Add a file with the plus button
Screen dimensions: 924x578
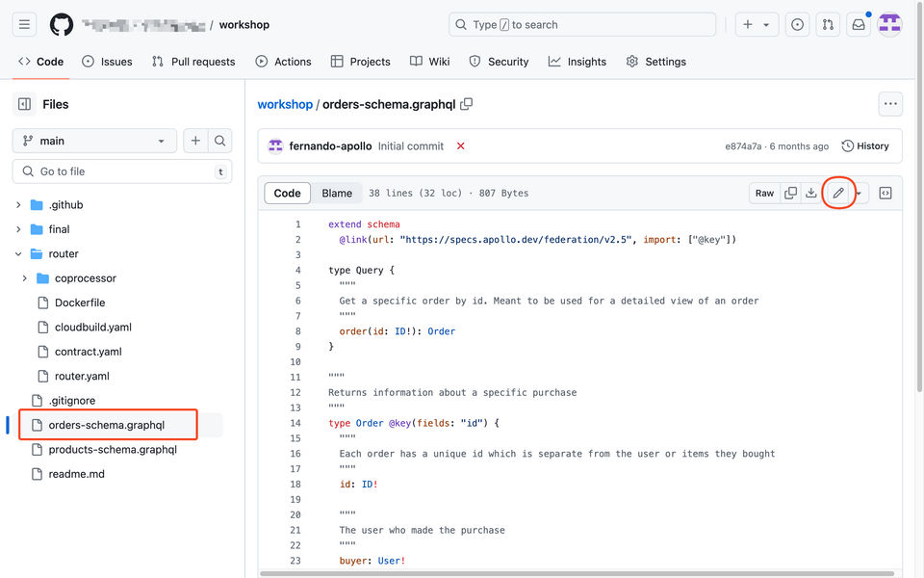click(195, 141)
